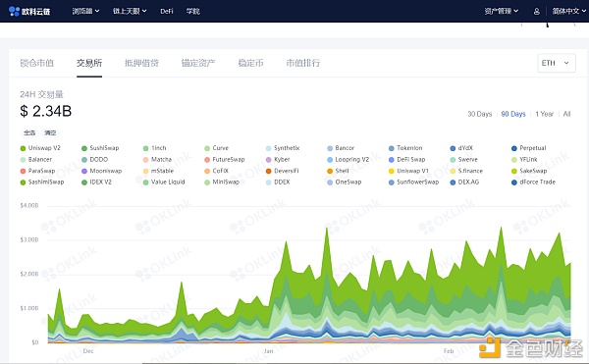Toggle the Synthetix legend series
This screenshot has height=364, width=589.
(283, 148)
